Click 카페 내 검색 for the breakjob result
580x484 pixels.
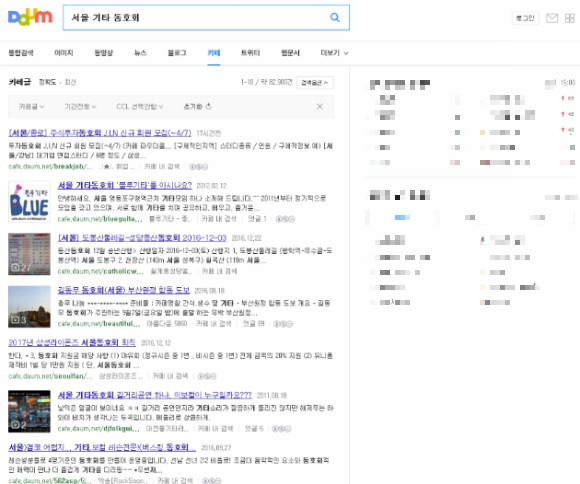pyautogui.click(x=162, y=167)
